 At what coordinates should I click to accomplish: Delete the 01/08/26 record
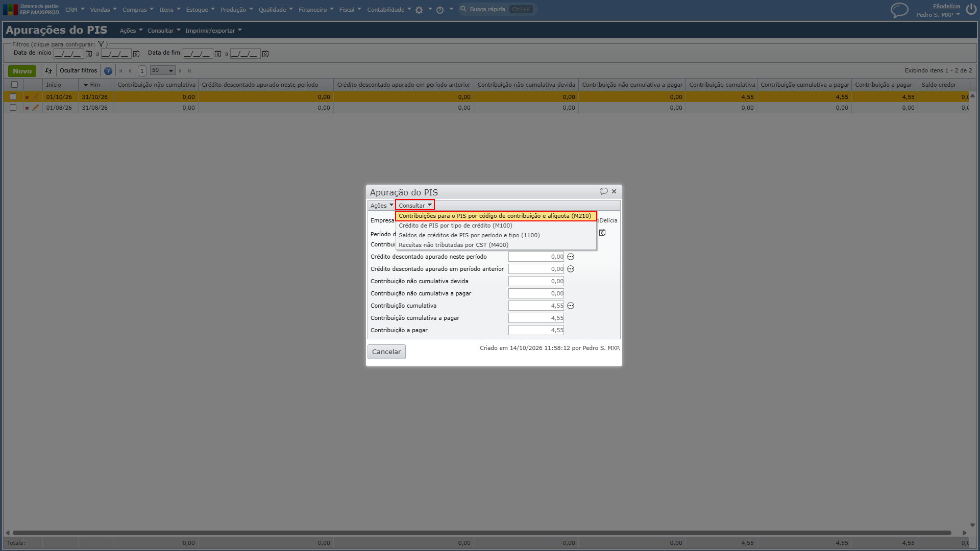[27, 108]
